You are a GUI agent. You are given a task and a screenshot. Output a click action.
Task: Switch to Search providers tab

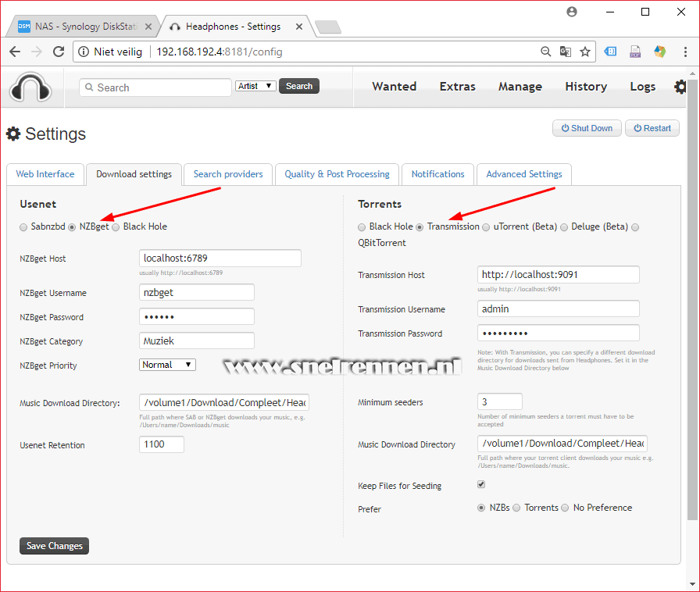(228, 174)
